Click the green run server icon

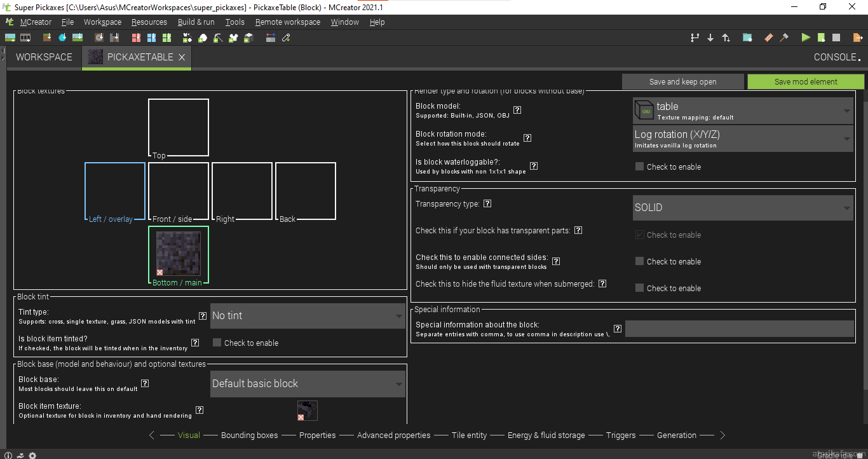coord(821,38)
